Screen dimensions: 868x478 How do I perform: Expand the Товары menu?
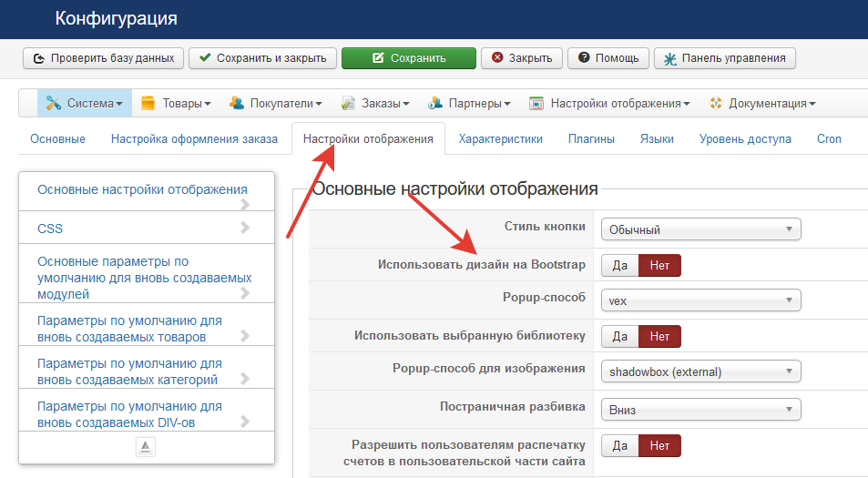coord(176,103)
